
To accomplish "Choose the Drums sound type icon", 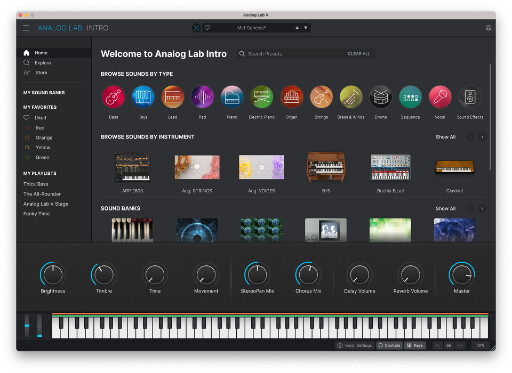I will coord(380,97).
